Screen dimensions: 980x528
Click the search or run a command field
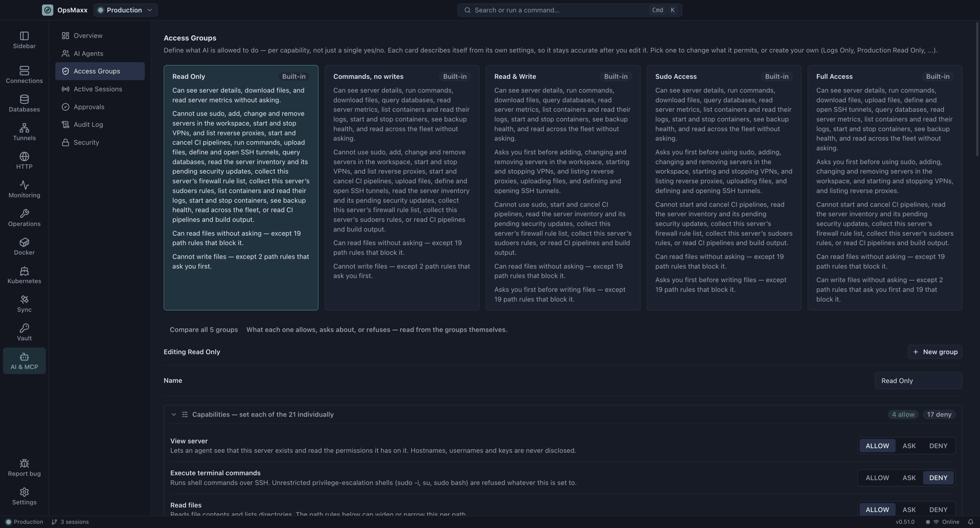click(569, 10)
